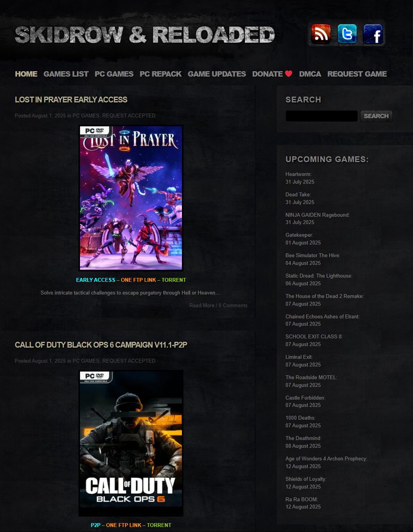Click the Upcoming Games heading
The height and width of the screenshot is (532, 413).
point(327,159)
